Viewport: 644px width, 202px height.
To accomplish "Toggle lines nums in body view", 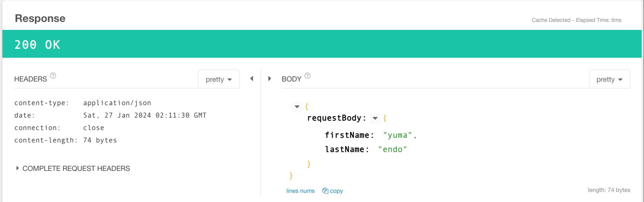I will (x=300, y=191).
